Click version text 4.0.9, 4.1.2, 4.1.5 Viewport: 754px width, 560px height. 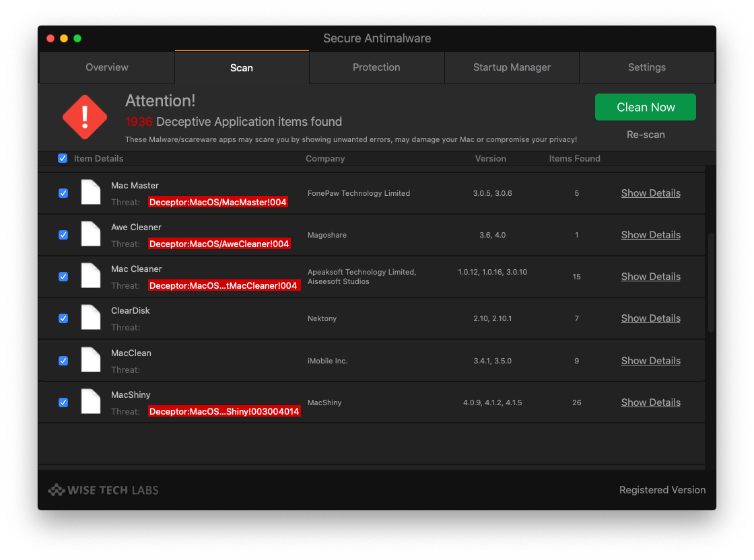tap(492, 403)
